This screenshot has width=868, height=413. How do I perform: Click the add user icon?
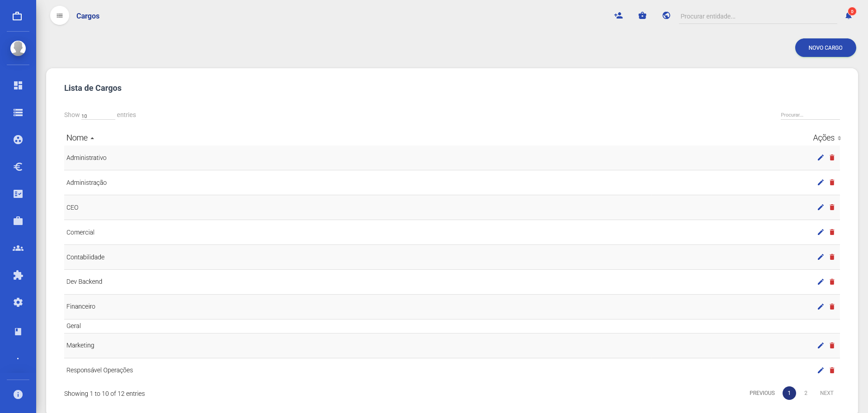point(618,16)
